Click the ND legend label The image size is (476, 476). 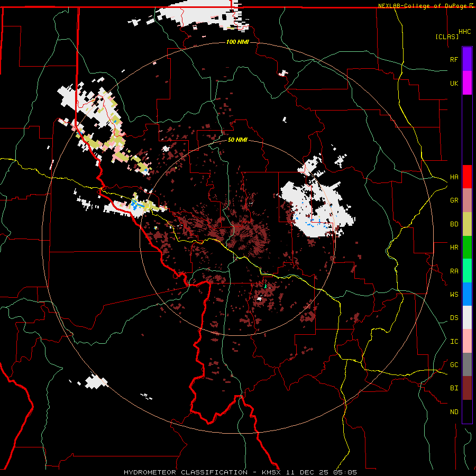click(x=454, y=412)
